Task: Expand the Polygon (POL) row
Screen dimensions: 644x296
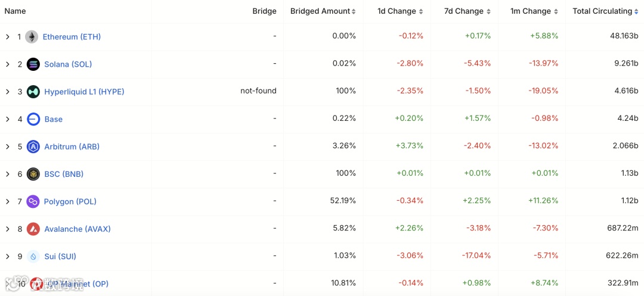Action: click(8, 201)
